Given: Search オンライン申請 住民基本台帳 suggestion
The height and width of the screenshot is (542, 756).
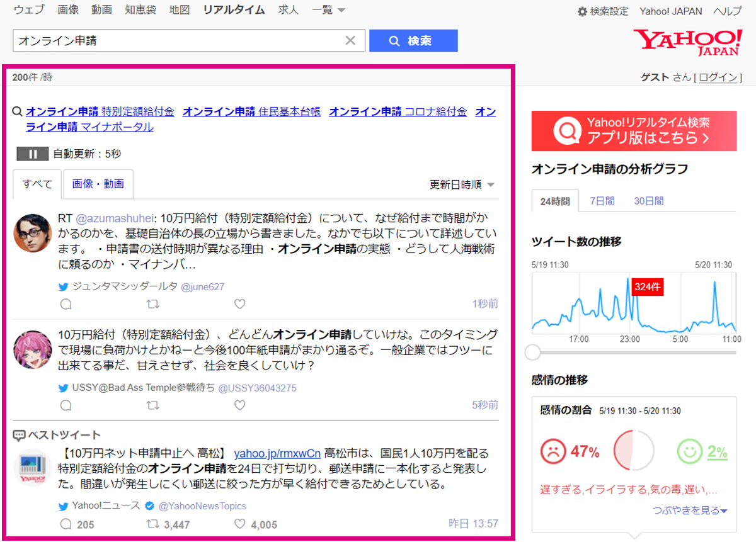Looking at the screenshot, I should (x=251, y=112).
